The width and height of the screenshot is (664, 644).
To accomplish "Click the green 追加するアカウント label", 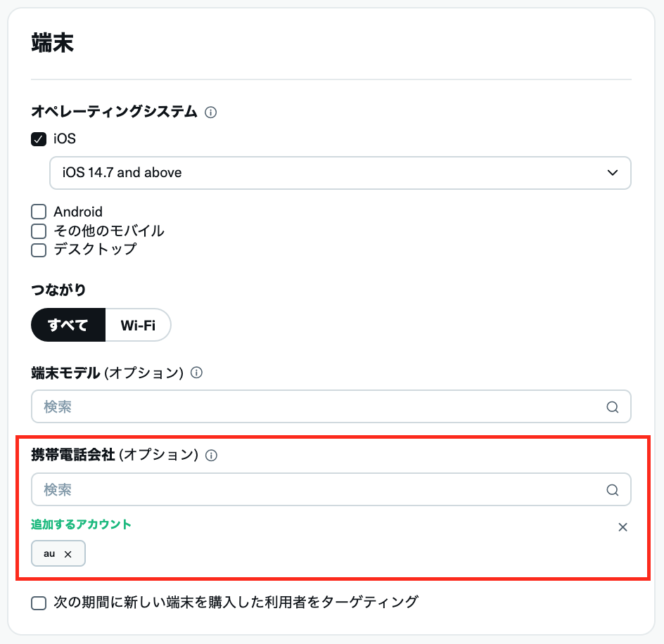I will pos(81,524).
